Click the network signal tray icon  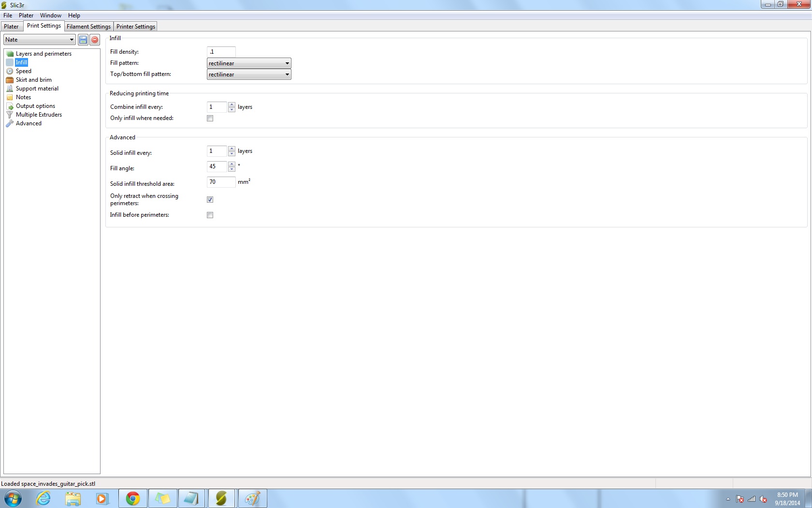[x=752, y=499]
